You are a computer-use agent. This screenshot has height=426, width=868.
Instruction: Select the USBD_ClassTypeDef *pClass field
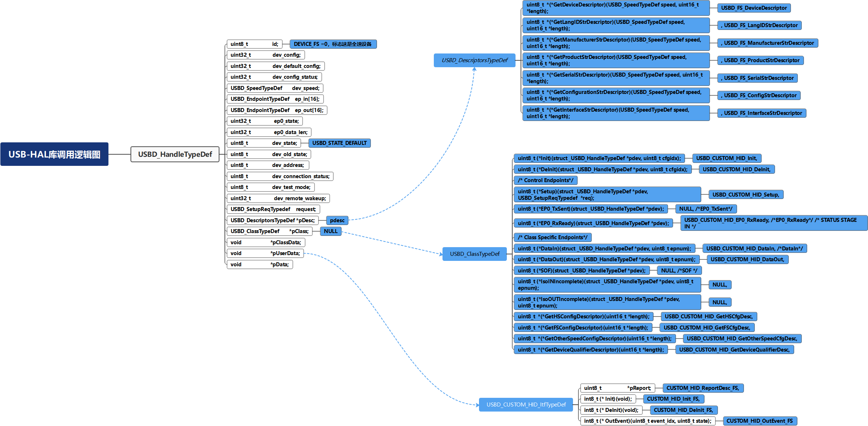point(269,231)
